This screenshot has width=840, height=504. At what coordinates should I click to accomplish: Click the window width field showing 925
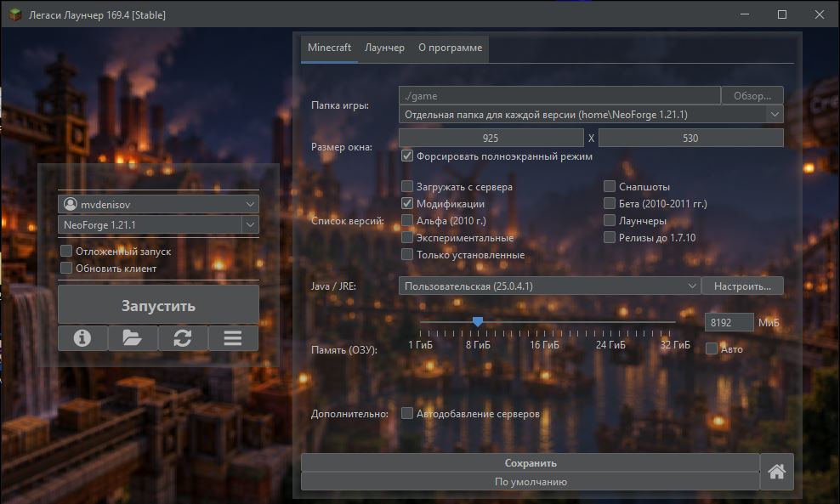point(491,139)
